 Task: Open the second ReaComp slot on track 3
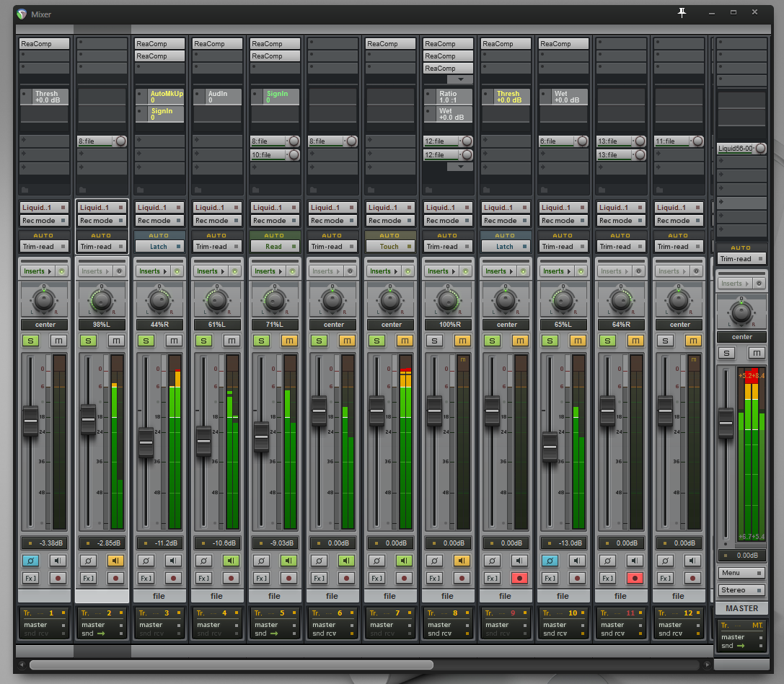coord(159,56)
